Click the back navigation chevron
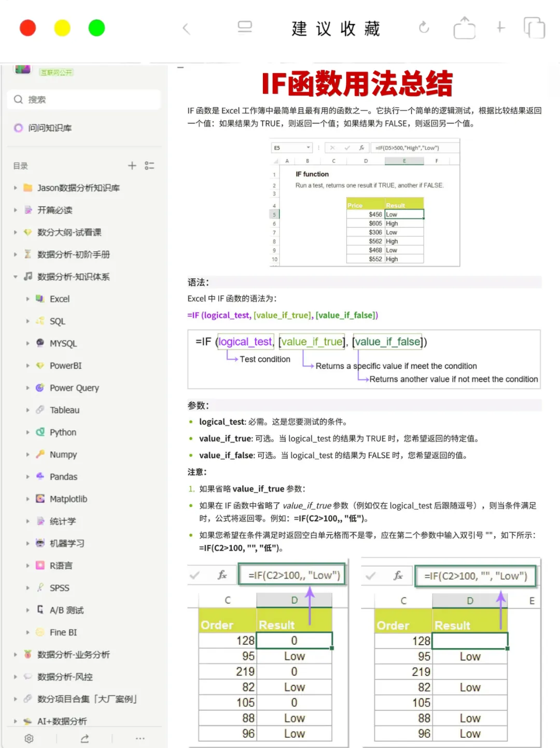 click(x=186, y=29)
